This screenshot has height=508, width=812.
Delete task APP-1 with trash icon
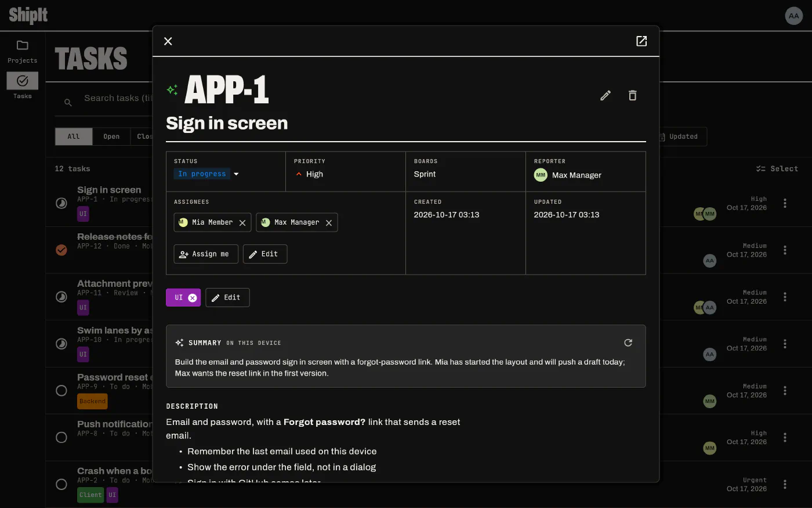click(x=633, y=95)
